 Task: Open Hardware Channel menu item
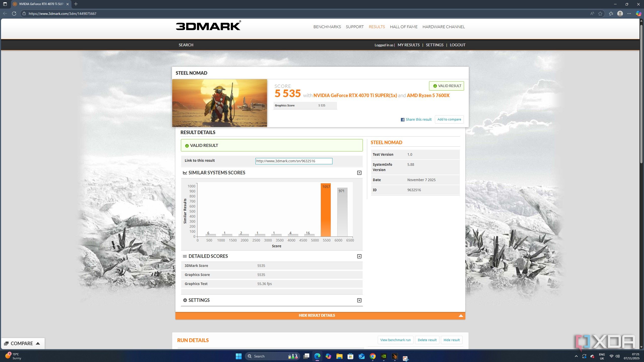tap(443, 27)
